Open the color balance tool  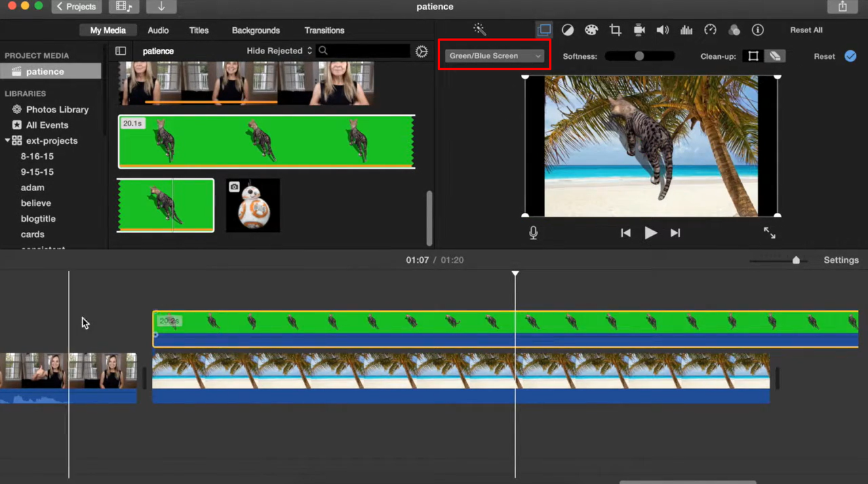click(568, 30)
